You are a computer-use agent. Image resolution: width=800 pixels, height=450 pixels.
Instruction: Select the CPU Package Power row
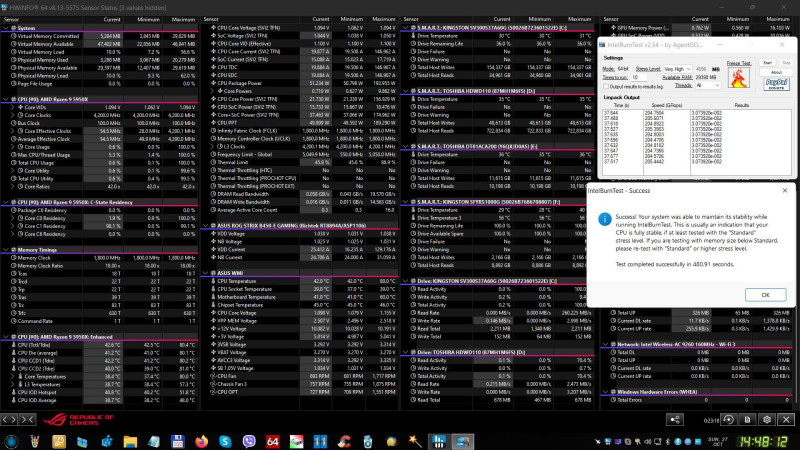pyautogui.click(x=299, y=83)
